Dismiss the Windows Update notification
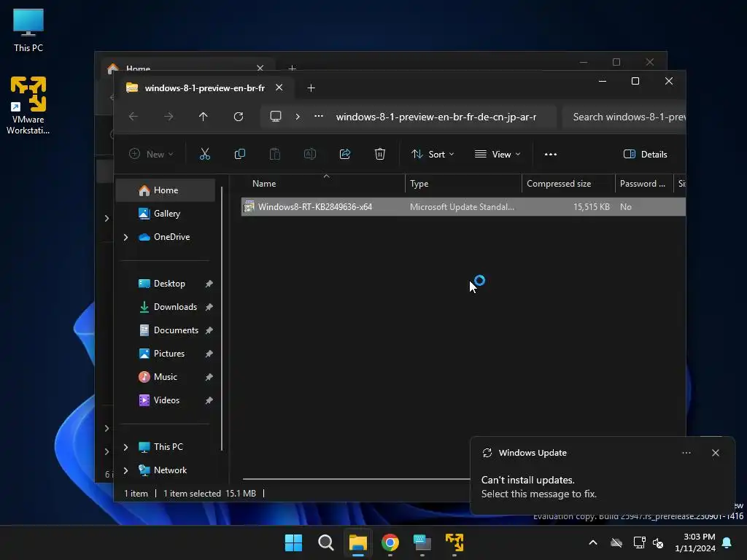 tap(716, 453)
